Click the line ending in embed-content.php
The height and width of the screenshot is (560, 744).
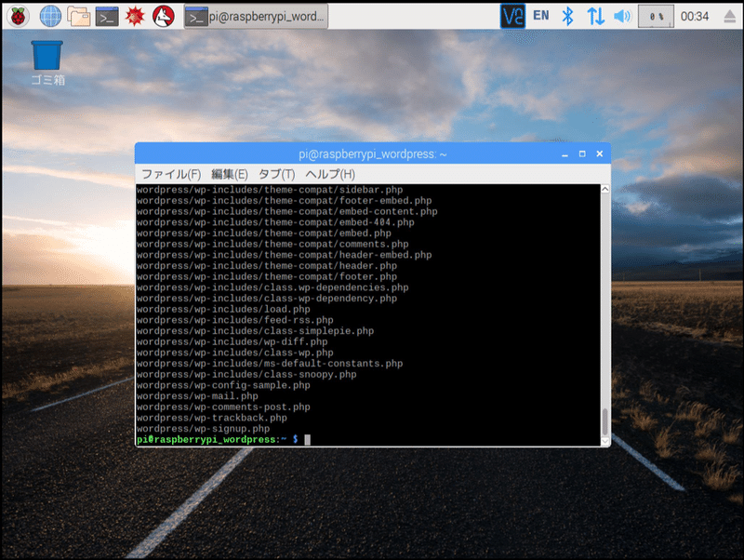287,212
